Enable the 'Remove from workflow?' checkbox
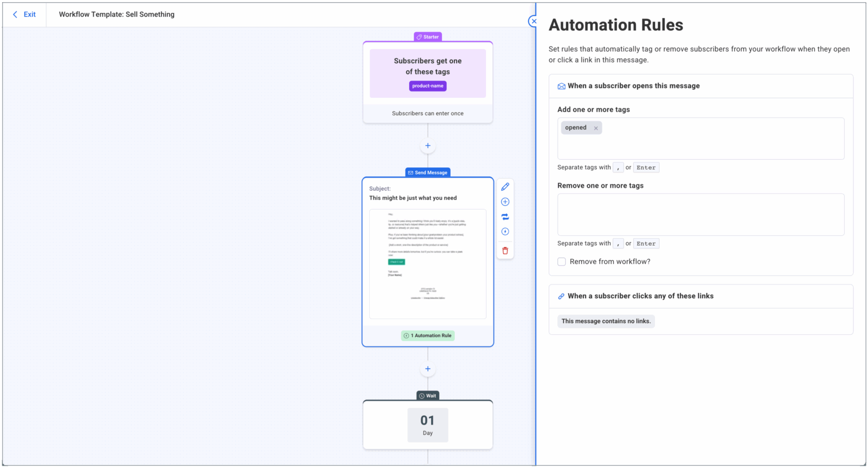Viewport: 868px width, 468px height. (561, 262)
